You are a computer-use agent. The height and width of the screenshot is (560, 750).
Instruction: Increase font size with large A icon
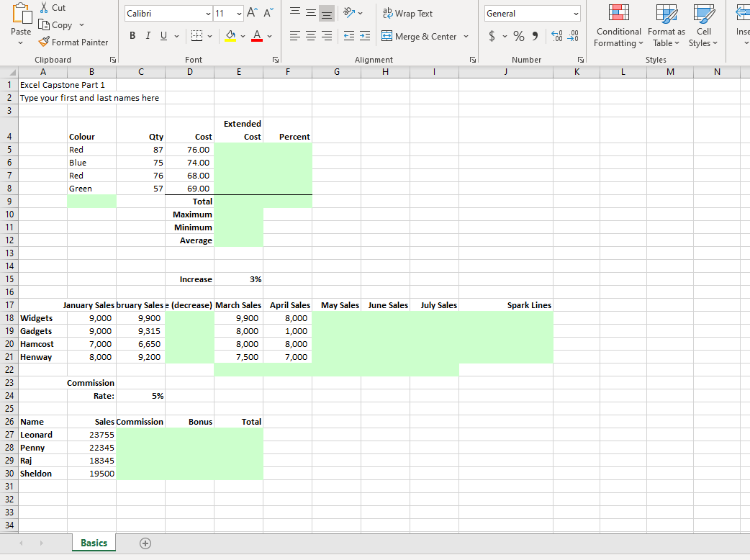252,14
